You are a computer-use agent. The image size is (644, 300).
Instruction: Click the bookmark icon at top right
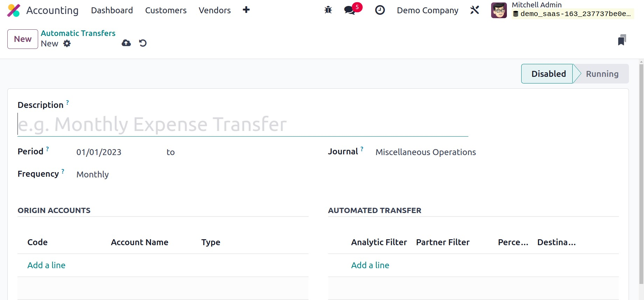pos(622,40)
